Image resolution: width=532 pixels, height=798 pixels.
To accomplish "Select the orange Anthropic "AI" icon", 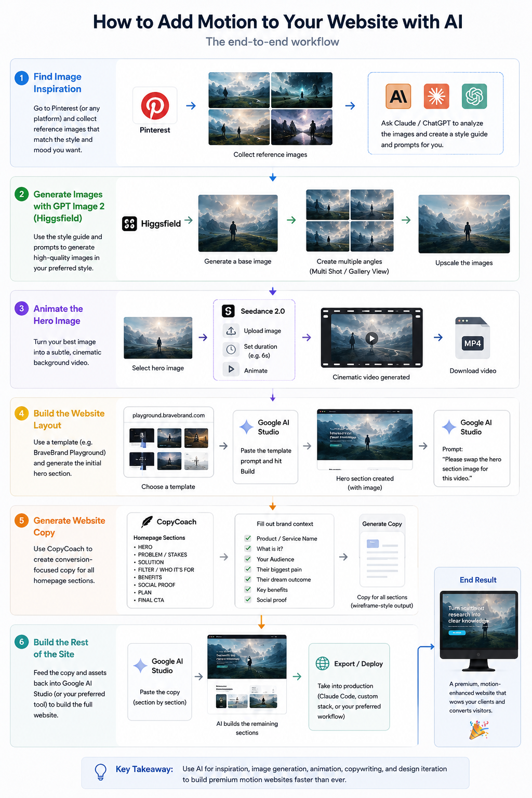I will pyautogui.click(x=398, y=96).
